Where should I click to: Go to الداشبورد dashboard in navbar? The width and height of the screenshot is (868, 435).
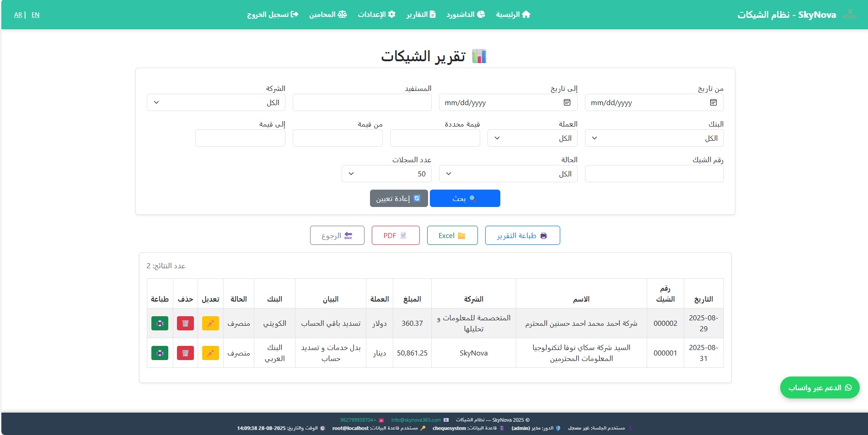tap(466, 15)
